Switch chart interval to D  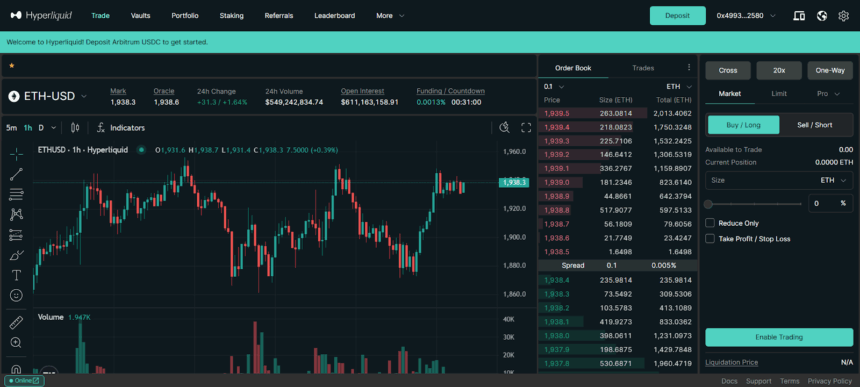(41, 128)
